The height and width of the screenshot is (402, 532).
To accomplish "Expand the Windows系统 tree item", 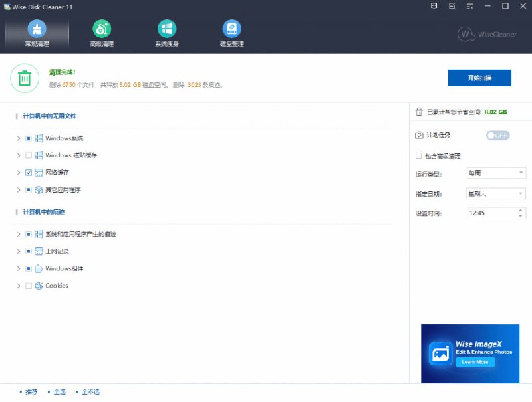I will coord(18,138).
